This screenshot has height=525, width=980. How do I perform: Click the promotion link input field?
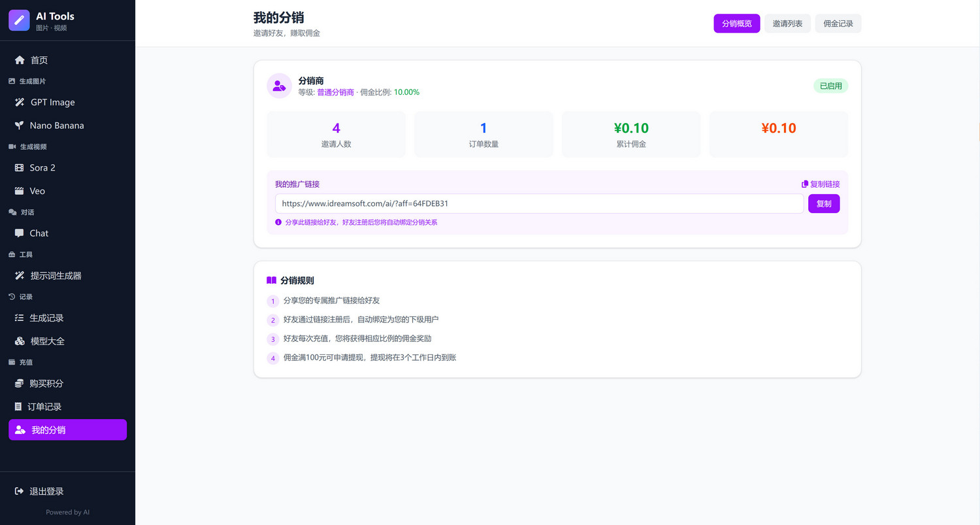[x=538, y=203]
